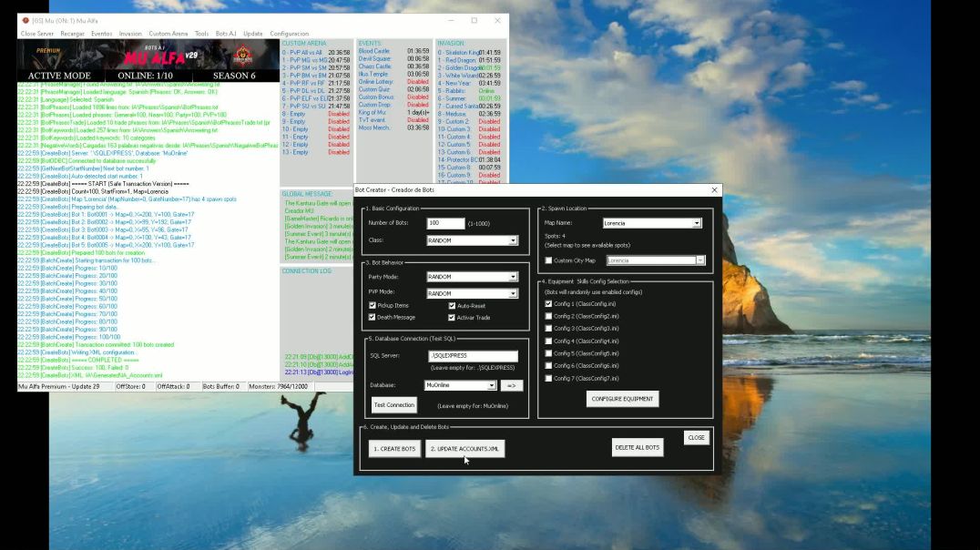Open the Custom Arena menu
This screenshot has height=550, width=980.
[x=168, y=34]
